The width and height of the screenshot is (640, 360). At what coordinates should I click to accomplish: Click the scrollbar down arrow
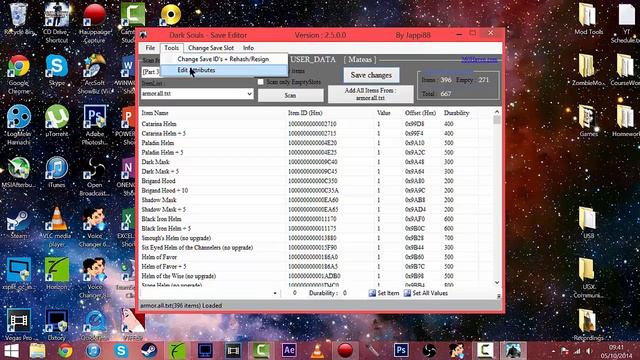(497, 282)
